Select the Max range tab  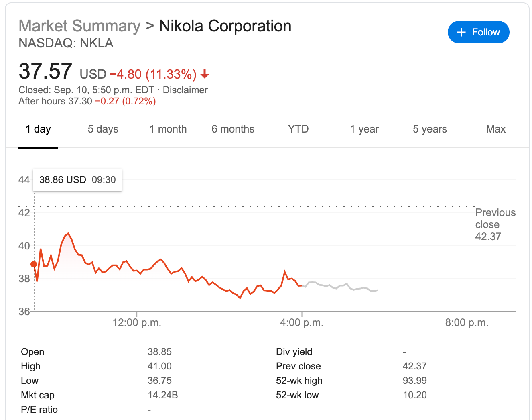[495, 129]
